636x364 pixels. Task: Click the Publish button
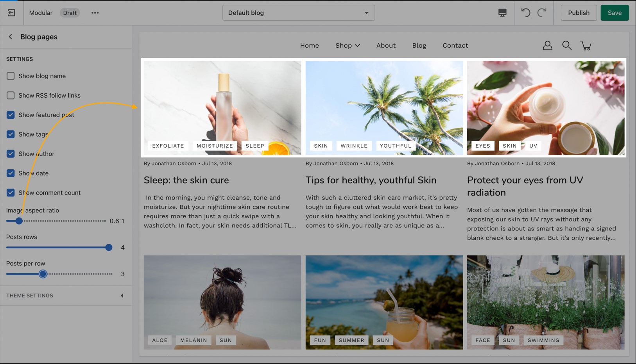[x=579, y=13]
